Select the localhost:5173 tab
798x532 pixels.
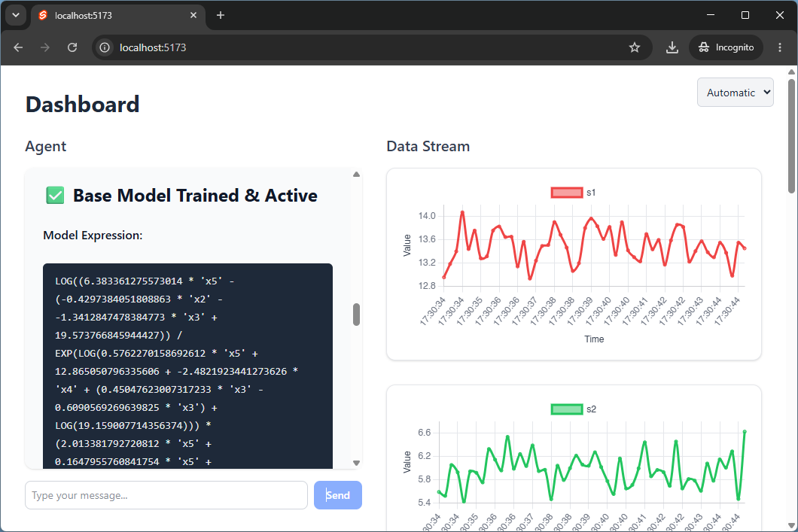[118, 15]
